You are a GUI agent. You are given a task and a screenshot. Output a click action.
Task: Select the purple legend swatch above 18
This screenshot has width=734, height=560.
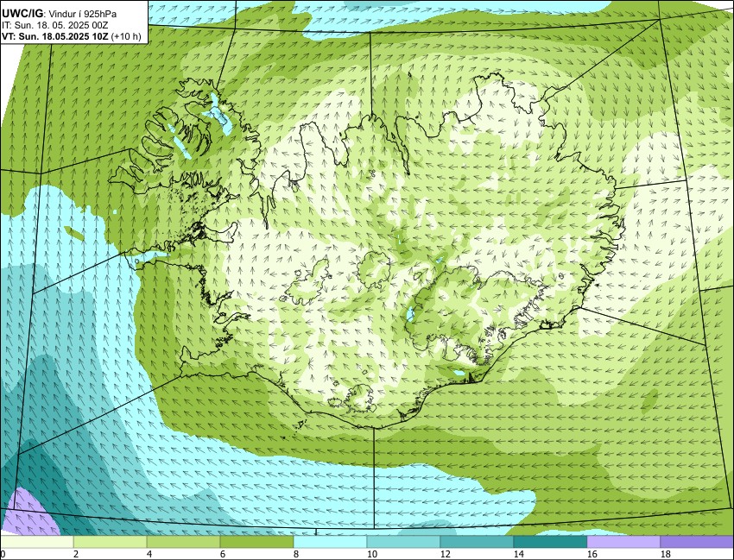(x=697, y=542)
